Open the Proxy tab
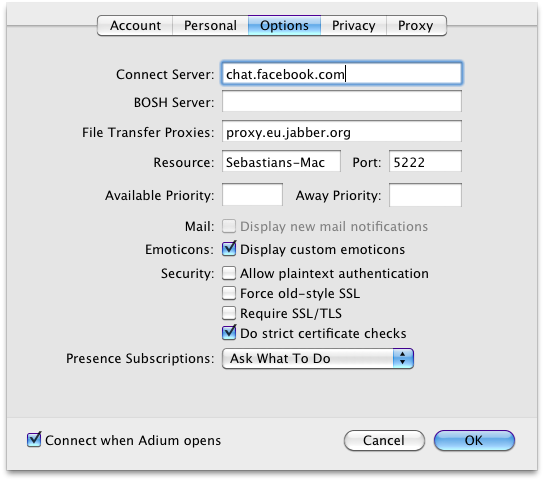The width and height of the screenshot is (544, 481). point(416,25)
